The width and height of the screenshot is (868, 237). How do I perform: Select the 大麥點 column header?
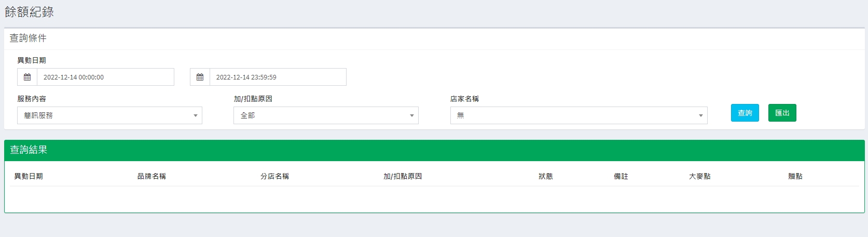point(699,176)
